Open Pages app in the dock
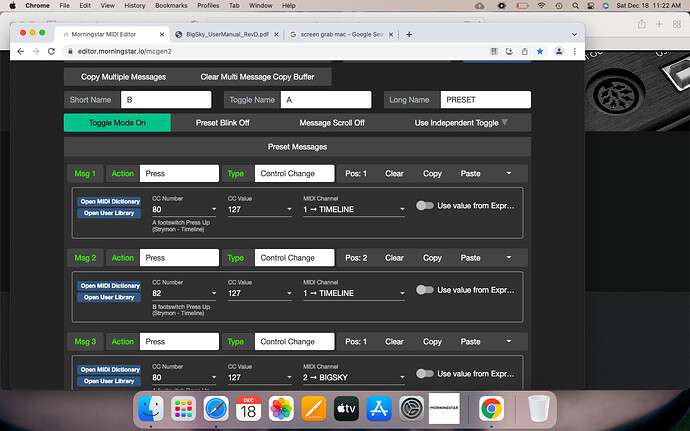The image size is (690, 431). tap(314, 409)
